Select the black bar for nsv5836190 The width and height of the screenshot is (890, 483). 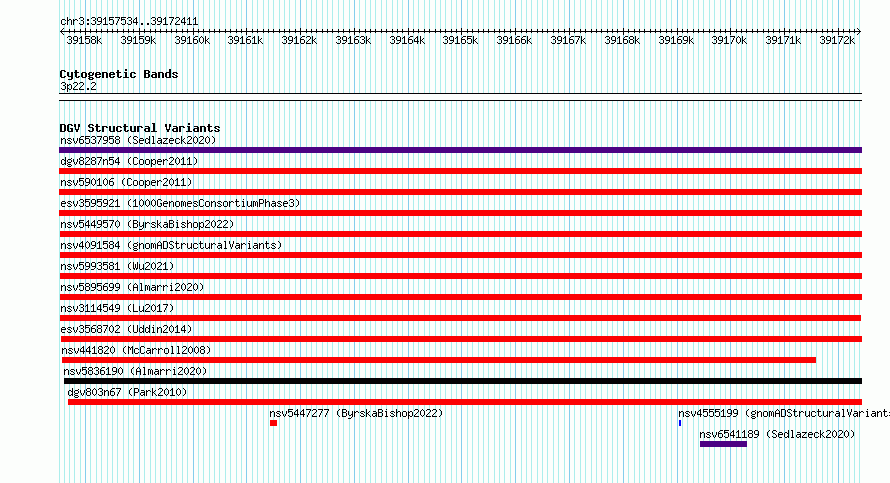(x=463, y=381)
